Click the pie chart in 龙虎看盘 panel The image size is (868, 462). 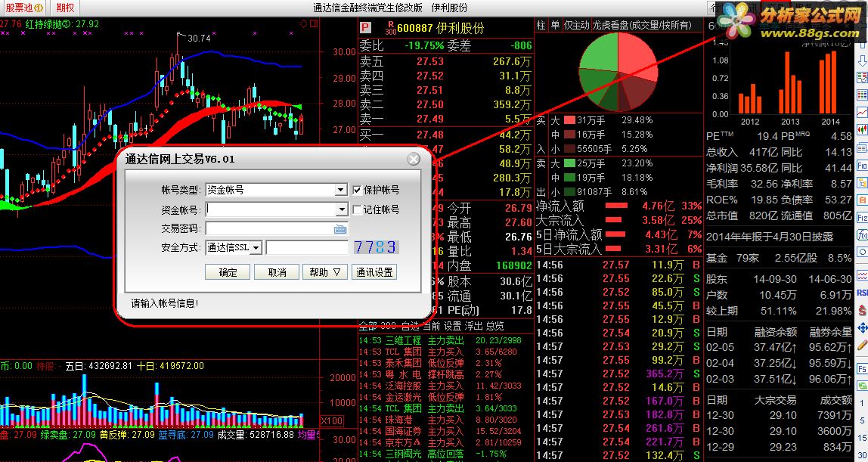tap(618, 73)
